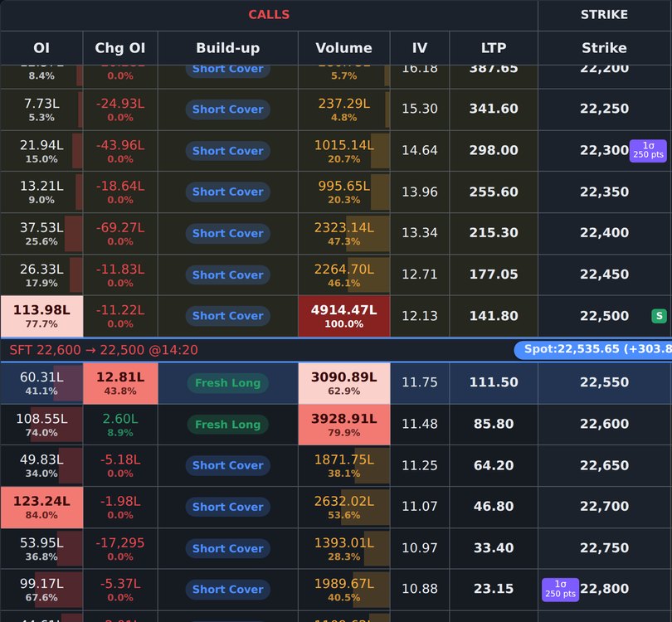Click OI value 99.17L
This screenshot has width=672, height=622.
click(x=41, y=584)
